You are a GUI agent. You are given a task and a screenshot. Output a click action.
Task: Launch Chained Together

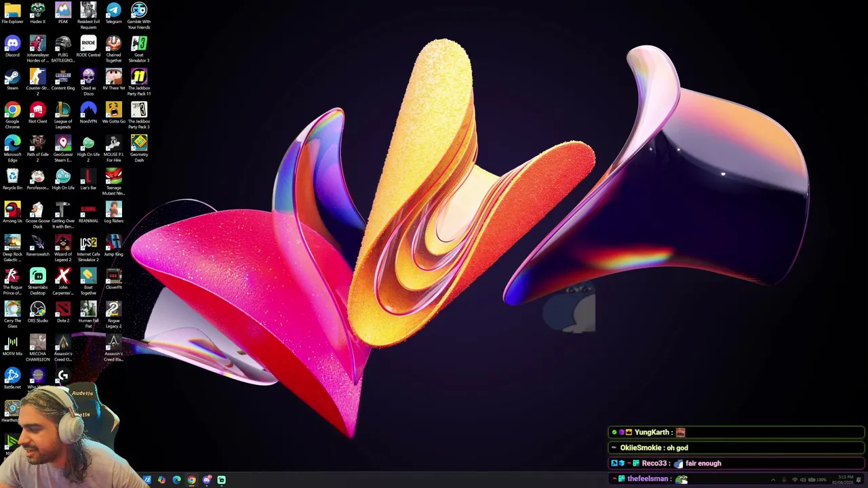coord(113,49)
